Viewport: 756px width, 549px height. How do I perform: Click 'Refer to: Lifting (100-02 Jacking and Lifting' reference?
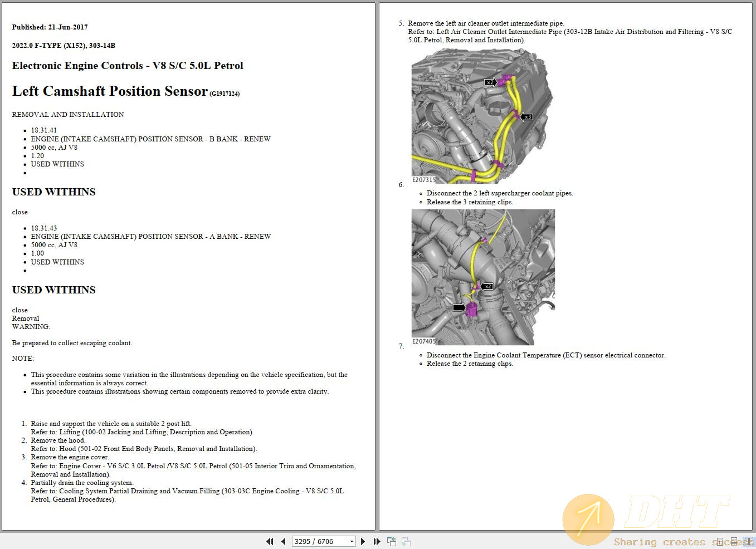[142, 432]
